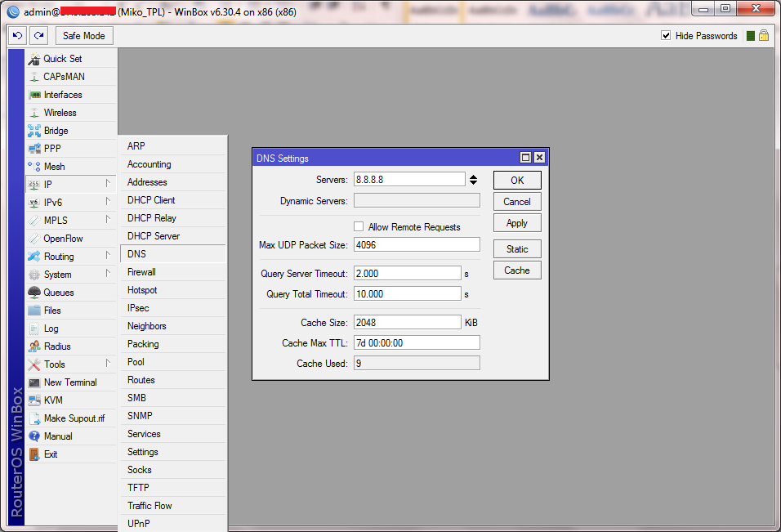
Task: Click the redo arrow icon in toolbar
Action: 39,36
